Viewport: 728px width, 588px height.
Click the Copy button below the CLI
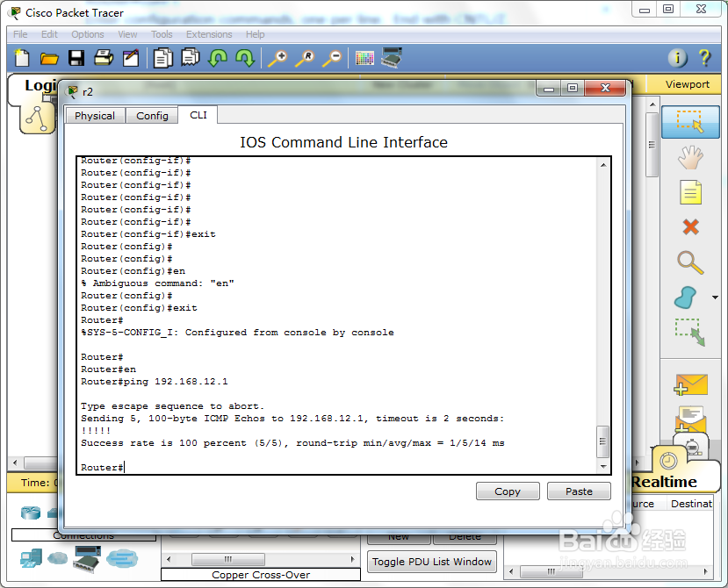[x=508, y=491]
